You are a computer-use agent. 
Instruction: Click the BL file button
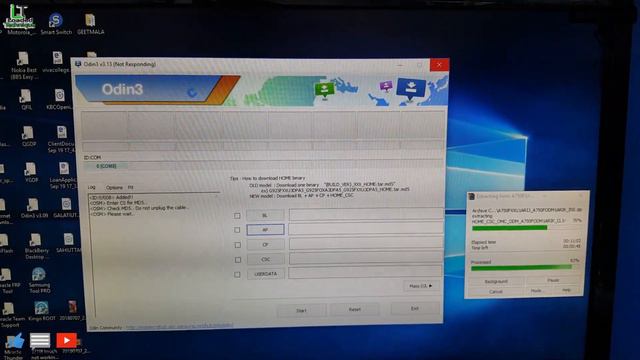265,215
